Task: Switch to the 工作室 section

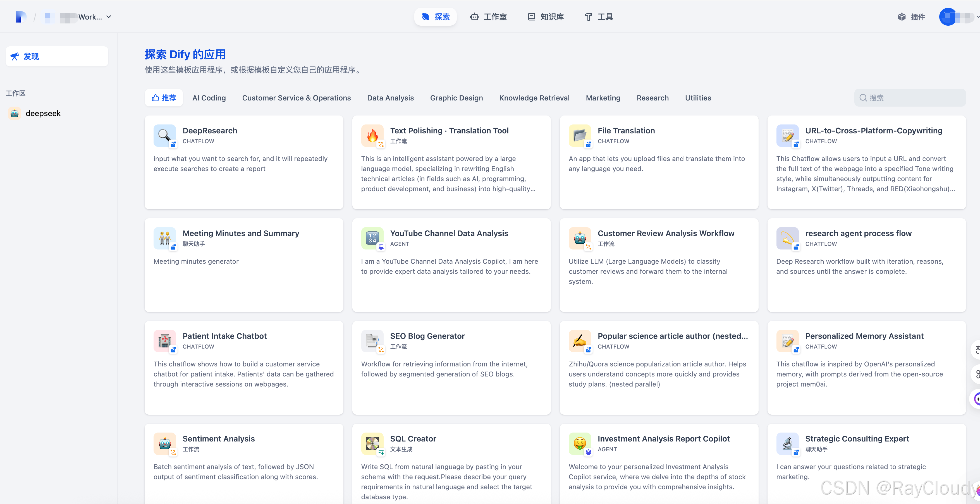Action: 489,17
